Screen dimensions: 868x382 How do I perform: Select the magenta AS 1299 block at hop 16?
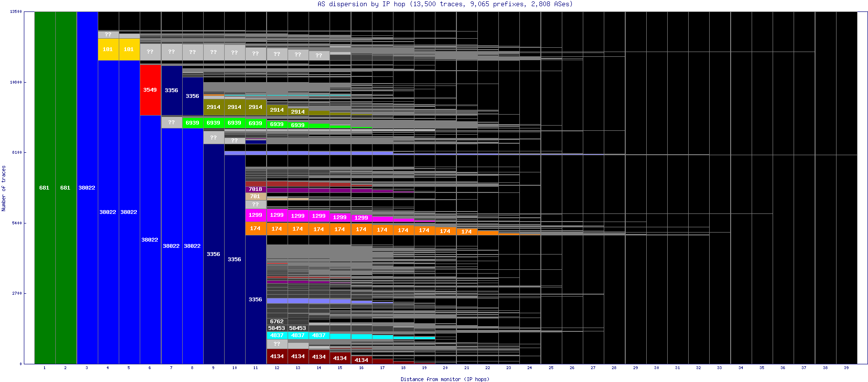[362, 218]
